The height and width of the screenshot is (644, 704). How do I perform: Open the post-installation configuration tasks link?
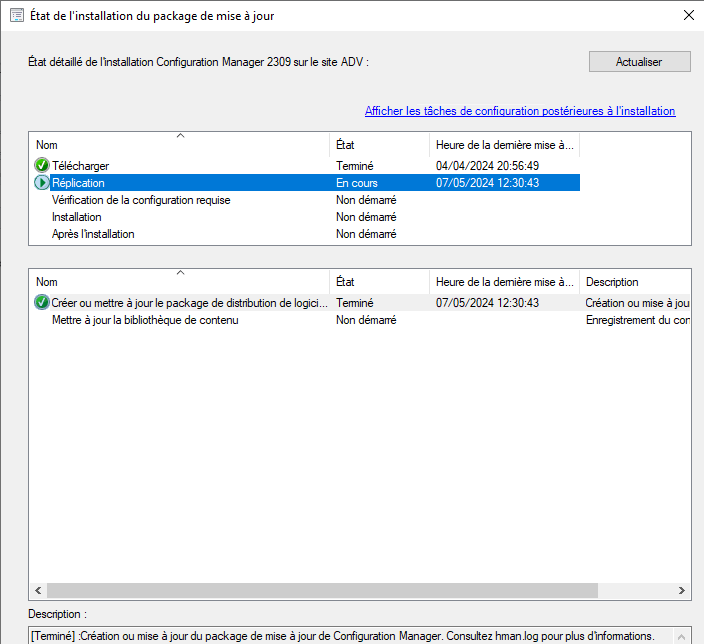tap(520, 111)
